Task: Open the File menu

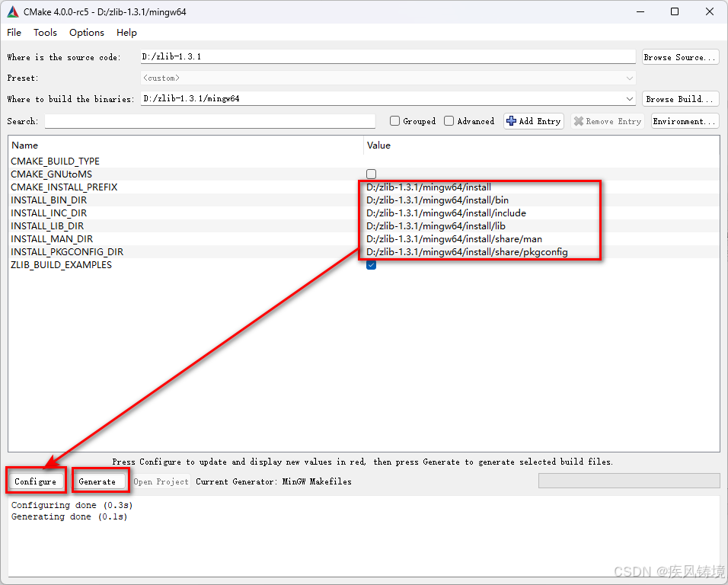Action: pyautogui.click(x=14, y=33)
